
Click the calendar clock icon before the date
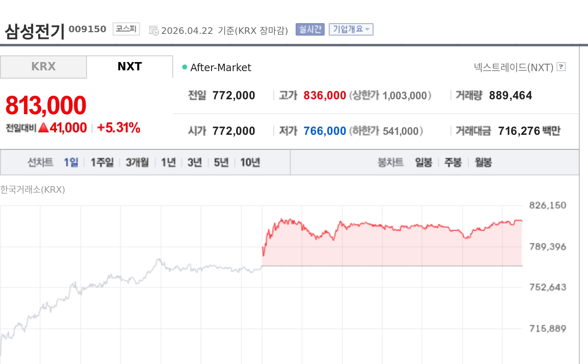pyautogui.click(x=154, y=31)
